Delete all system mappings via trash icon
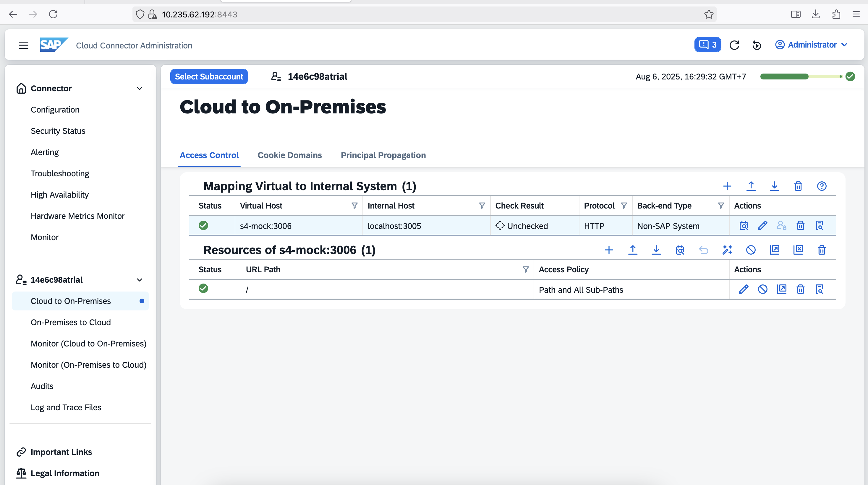The width and height of the screenshot is (868, 485). [x=798, y=186]
